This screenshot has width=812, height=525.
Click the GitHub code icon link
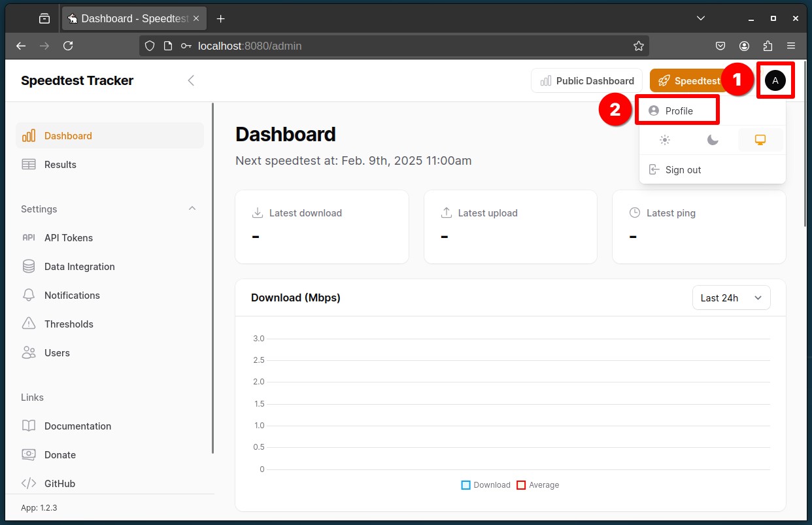point(29,484)
